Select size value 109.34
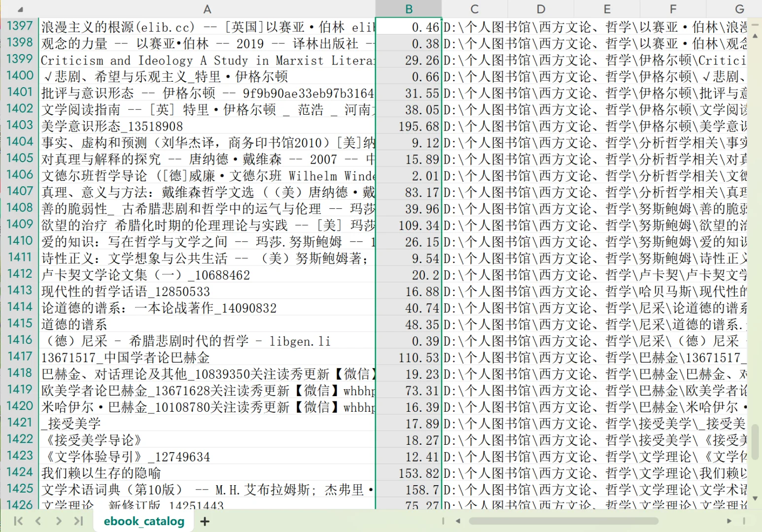762x532 pixels. tap(409, 225)
